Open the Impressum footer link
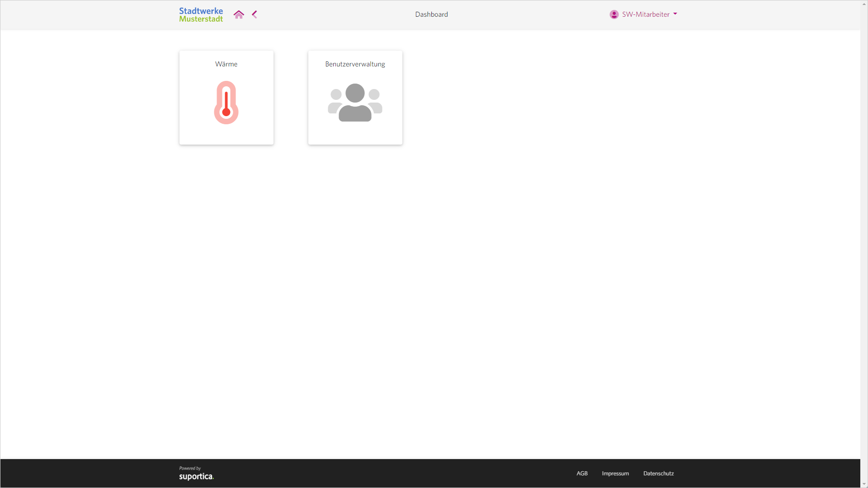This screenshot has height=488, width=868. 615,474
